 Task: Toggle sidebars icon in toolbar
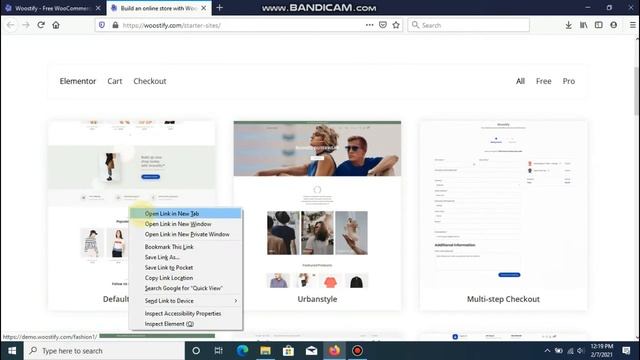pos(599,25)
